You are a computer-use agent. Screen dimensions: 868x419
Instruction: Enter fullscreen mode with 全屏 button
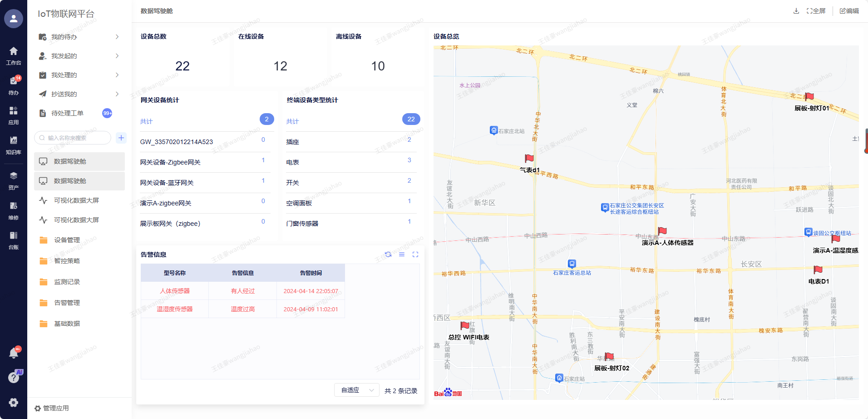[816, 11]
